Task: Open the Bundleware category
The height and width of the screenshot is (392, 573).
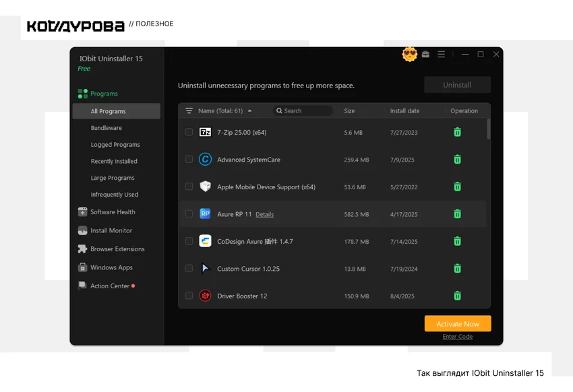Action: point(107,128)
